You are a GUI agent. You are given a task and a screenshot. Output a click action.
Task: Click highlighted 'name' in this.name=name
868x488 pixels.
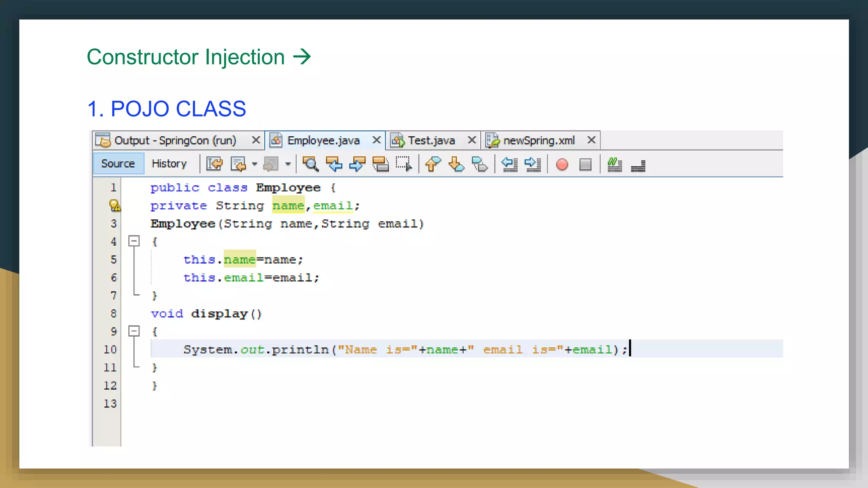240,259
